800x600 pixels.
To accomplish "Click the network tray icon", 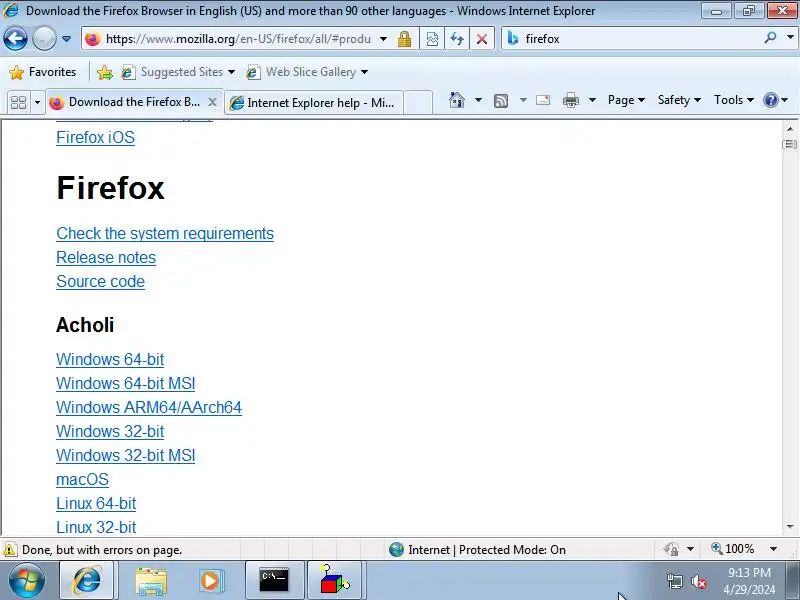I will click(675, 581).
